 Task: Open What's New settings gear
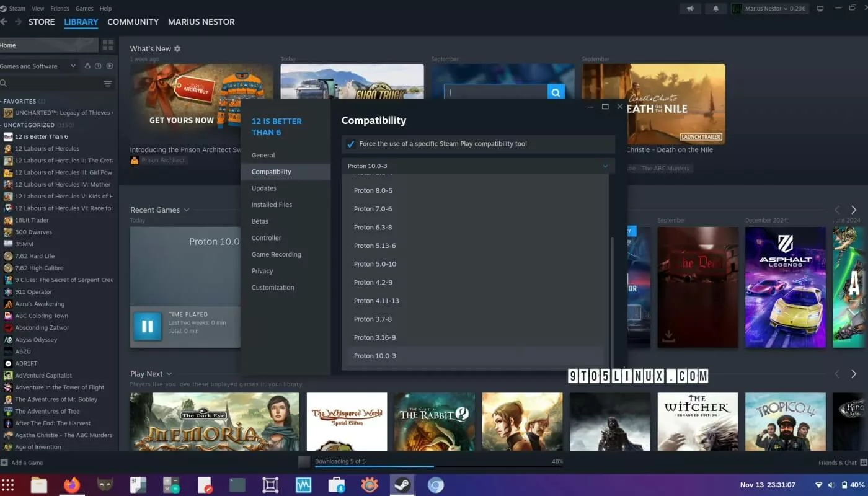(x=177, y=49)
